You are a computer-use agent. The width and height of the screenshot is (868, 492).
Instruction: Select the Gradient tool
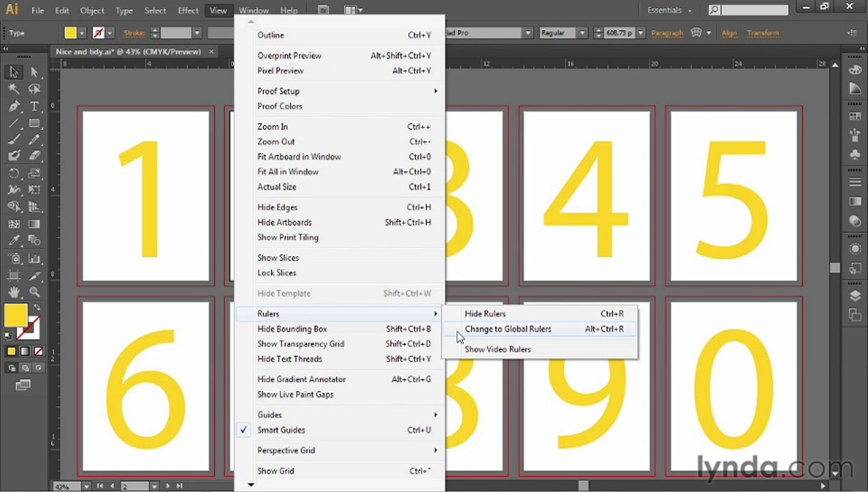pyautogui.click(x=34, y=224)
